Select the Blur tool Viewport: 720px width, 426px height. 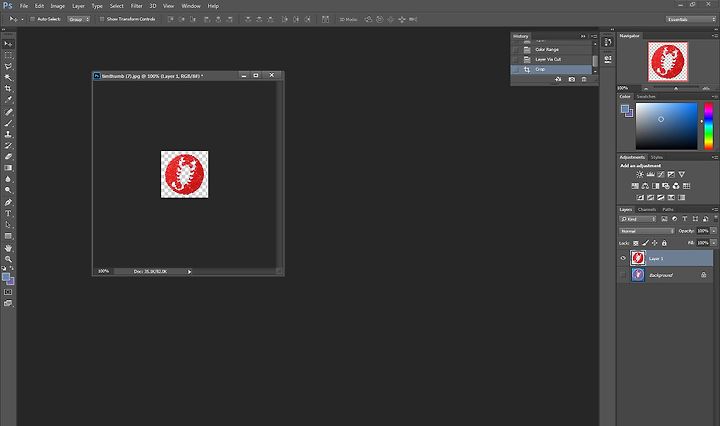click(8, 179)
